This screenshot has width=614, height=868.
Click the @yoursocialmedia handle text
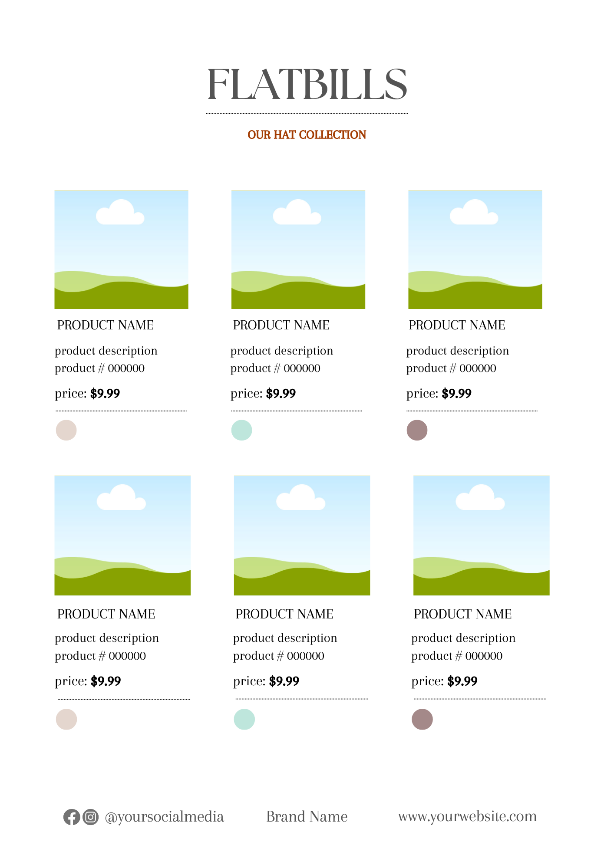pos(164,817)
